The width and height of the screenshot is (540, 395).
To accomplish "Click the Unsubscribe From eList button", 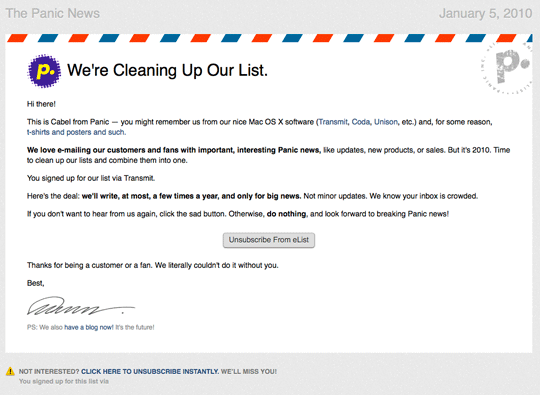I will 269,240.
